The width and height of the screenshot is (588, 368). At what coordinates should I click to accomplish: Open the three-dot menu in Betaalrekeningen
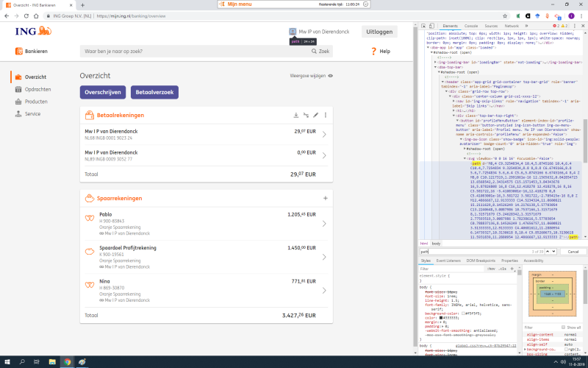click(x=326, y=116)
